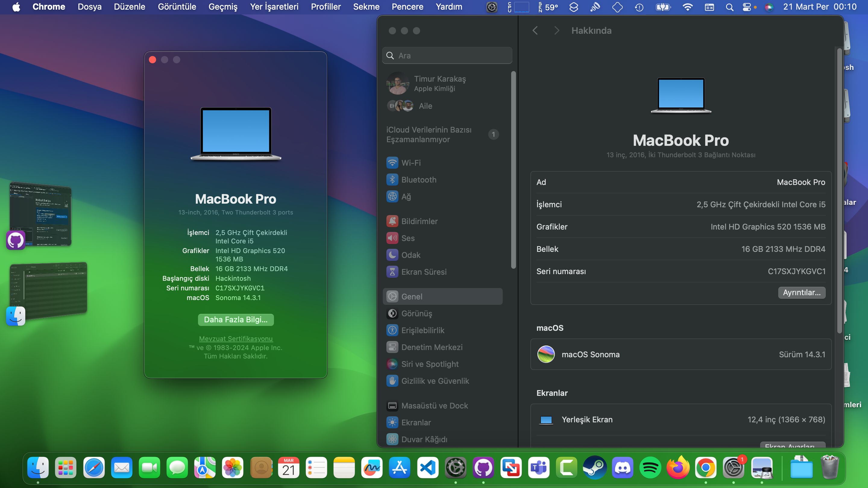
Task: Click Daha Fazla Bilgi... button
Action: 235,320
